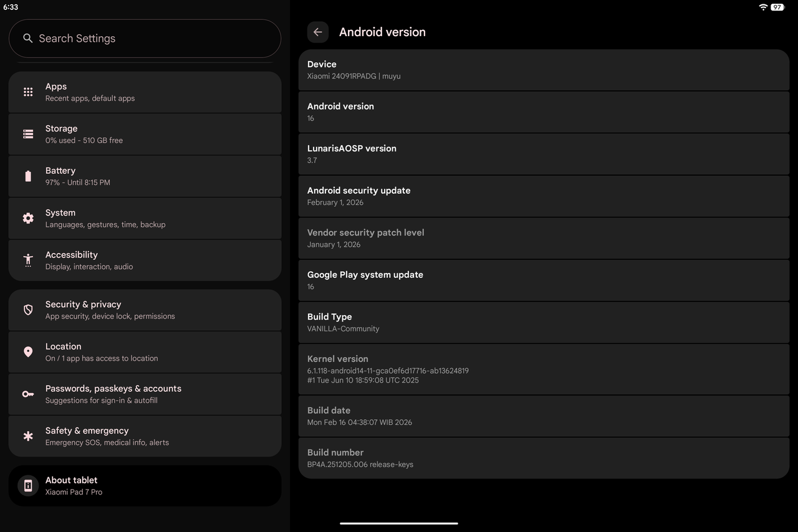Screen dimensions: 798x532
Task: Open Storage settings
Action: pos(145,134)
